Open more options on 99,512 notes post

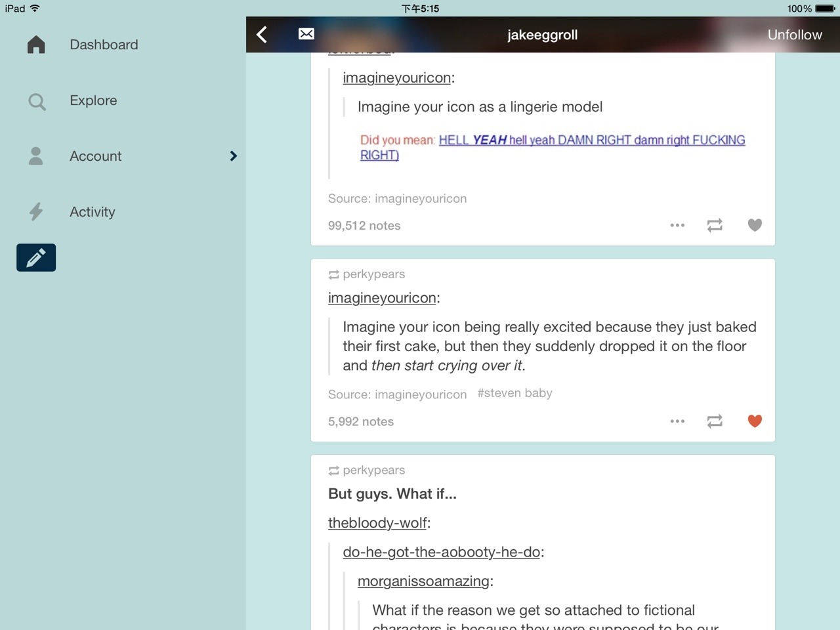[677, 225]
